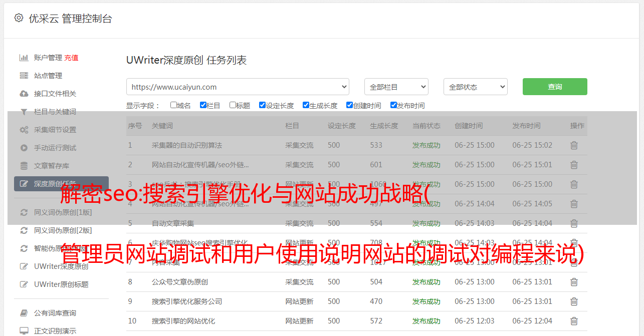Click the 采集细节设置 gears icon

[x=24, y=130]
